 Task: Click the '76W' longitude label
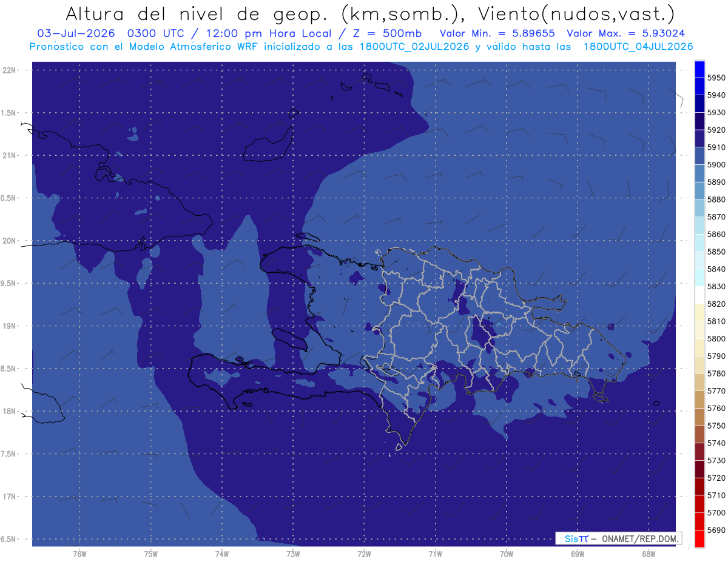79,554
